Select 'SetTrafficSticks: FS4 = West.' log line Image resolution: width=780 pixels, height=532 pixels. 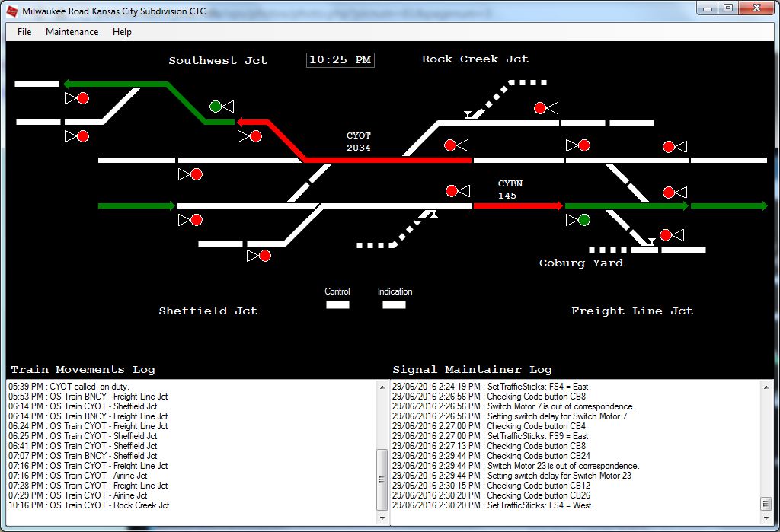coord(493,505)
